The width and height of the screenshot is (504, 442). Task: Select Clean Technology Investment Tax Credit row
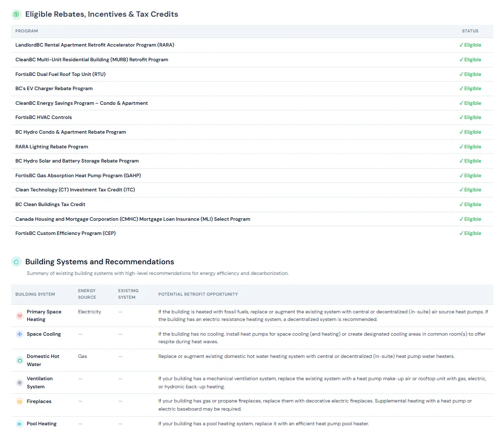[252, 190]
